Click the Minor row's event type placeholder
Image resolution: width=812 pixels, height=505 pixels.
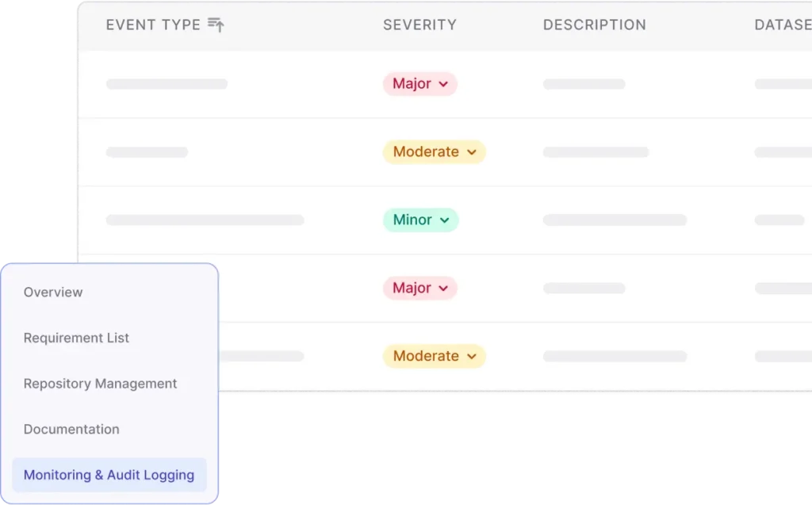[x=205, y=220]
